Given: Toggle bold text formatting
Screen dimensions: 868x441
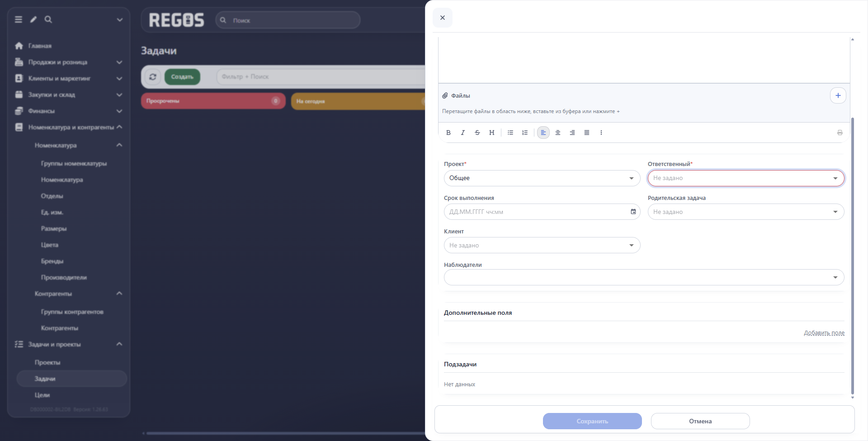Looking at the screenshot, I should 448,133.
